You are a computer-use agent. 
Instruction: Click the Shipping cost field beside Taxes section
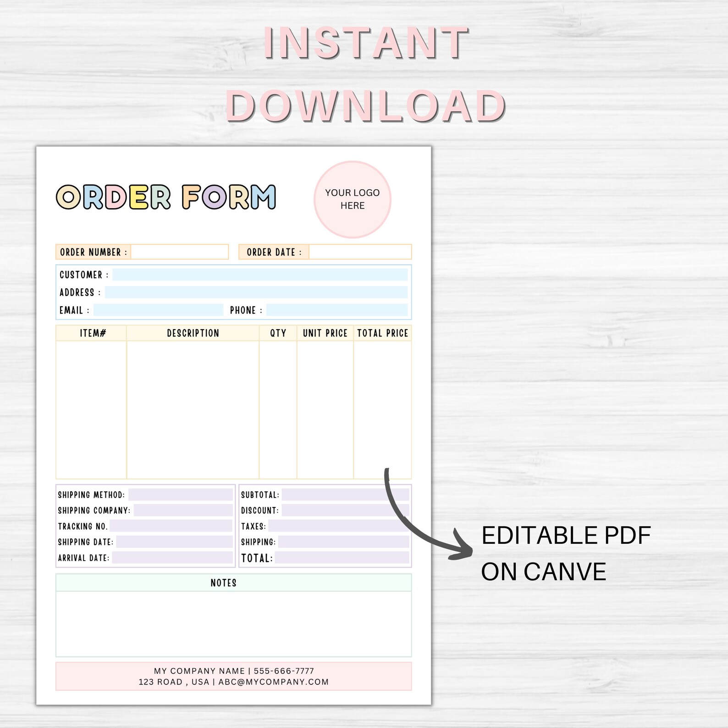[x=344, y=542]
